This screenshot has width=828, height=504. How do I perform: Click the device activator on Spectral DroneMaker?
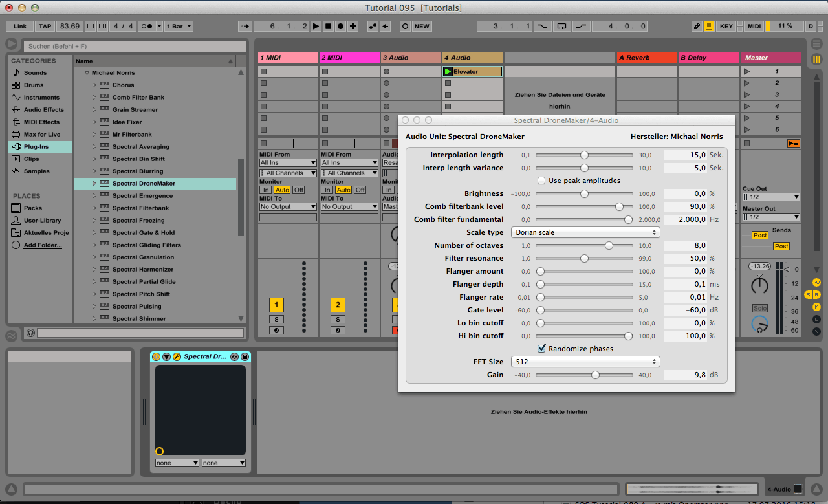[x=156, y=356]
